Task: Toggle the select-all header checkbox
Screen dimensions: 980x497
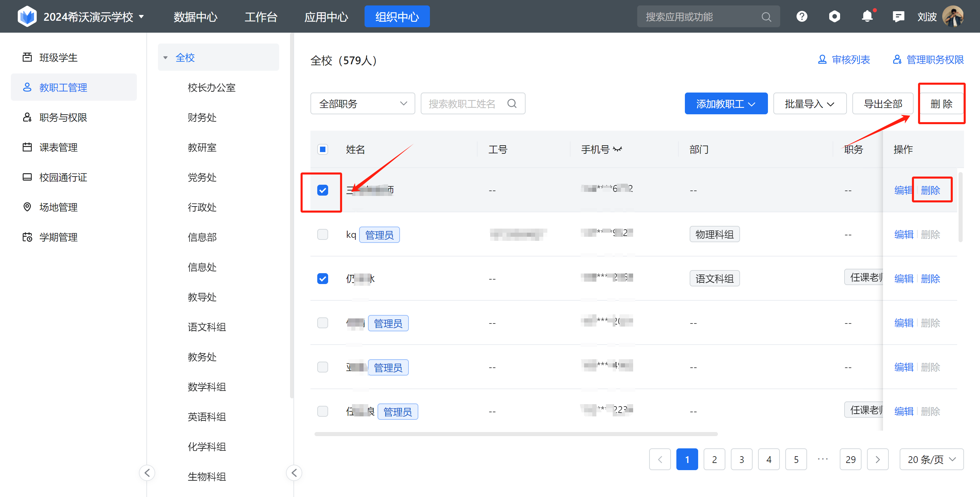Action: pos(323,149)
